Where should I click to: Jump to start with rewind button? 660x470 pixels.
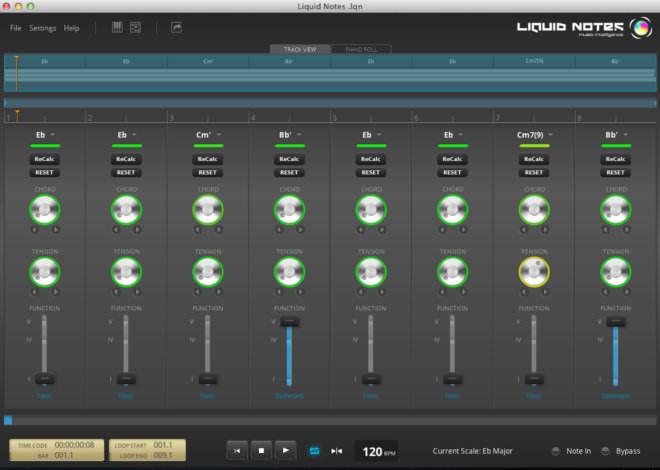[237, 451]
